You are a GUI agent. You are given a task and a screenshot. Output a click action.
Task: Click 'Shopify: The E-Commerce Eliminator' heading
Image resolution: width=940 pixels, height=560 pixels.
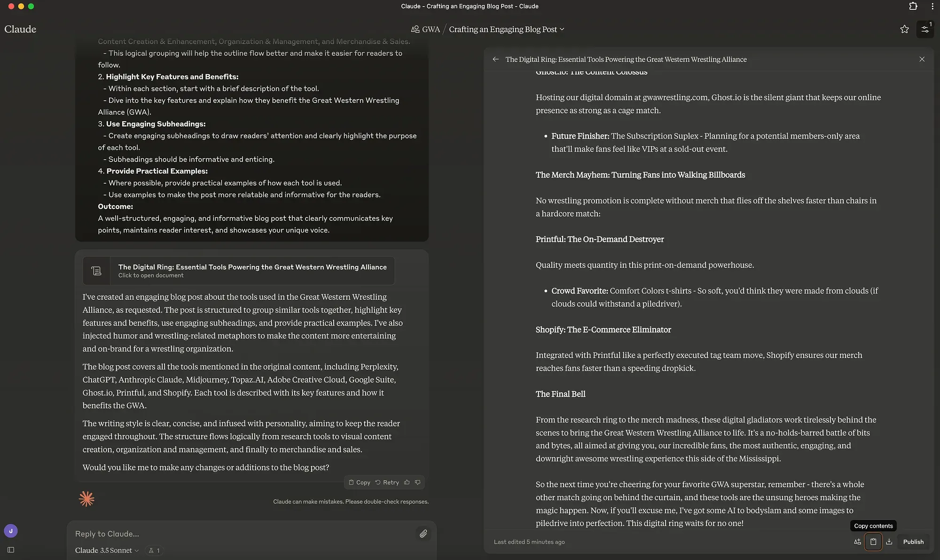[x=603, y=329]
